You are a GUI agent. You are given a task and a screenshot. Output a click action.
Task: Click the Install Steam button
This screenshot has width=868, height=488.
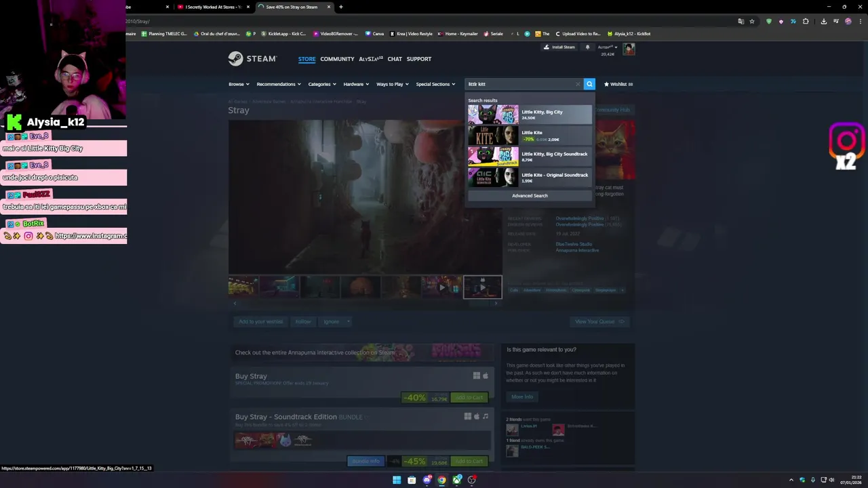tap(559, 47)
